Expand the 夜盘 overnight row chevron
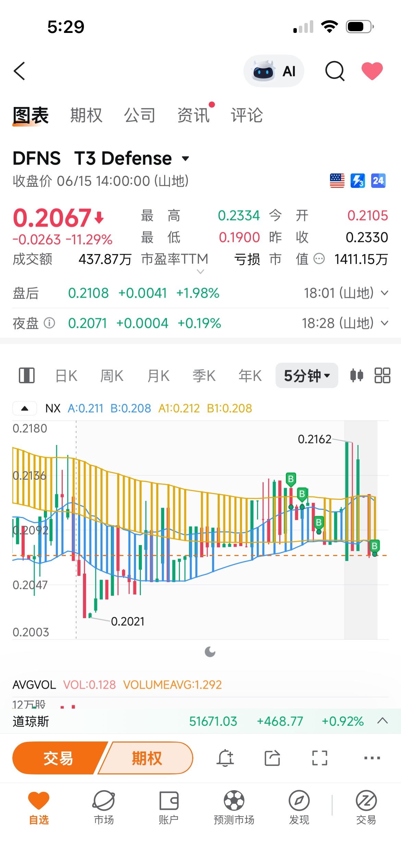This screenshot has height=868, width=401. point(385,323)
